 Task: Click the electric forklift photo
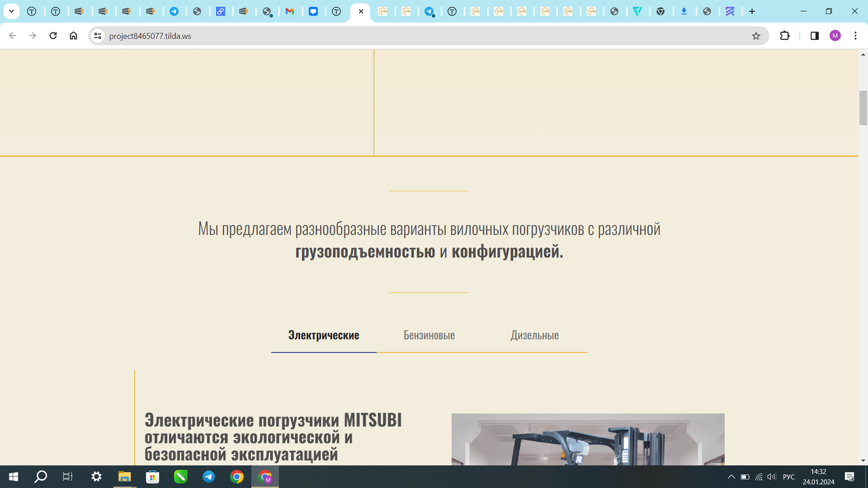pos(588,439)
